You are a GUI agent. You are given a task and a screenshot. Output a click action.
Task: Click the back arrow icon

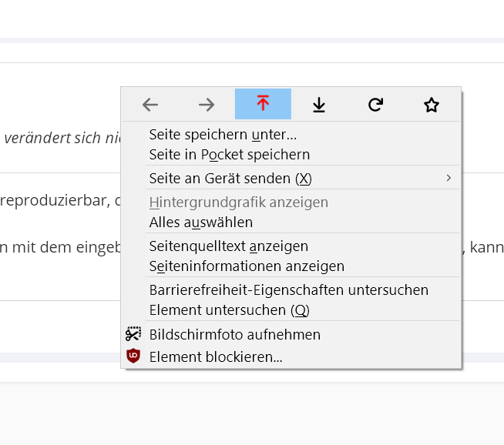pyautogui.click(x=150, y=105)
